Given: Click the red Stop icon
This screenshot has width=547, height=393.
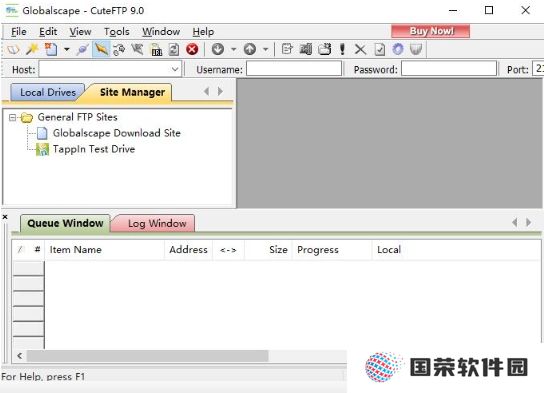Looking at the screenshot, I should [192, 49].
